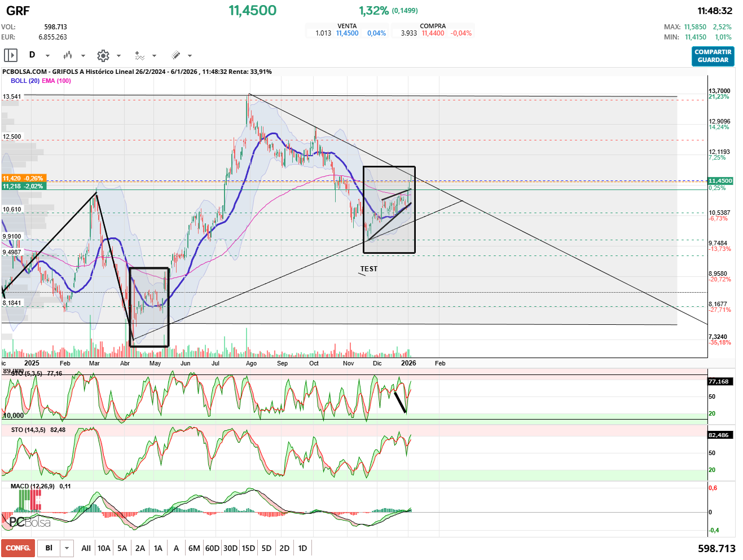This screenshot has height=560, width=743.
Task: Open dropdown arrow next to gear
Action: pos(118,56)
